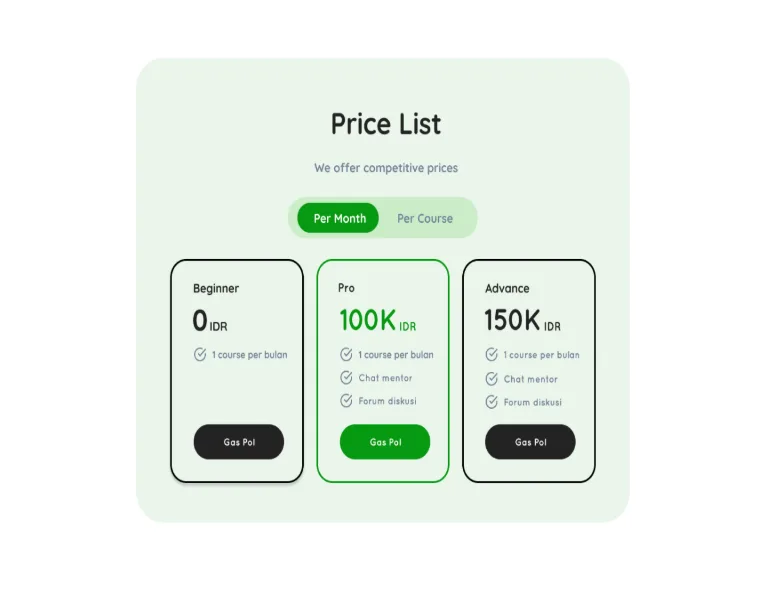Screen dimensions: 766x607
Task: Select the Pro plan title
Action: click(346, 288)
